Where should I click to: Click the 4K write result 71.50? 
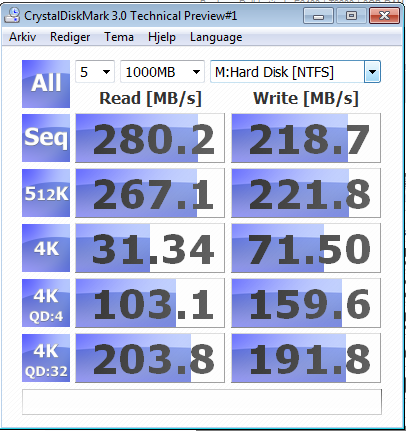point(306,248)
